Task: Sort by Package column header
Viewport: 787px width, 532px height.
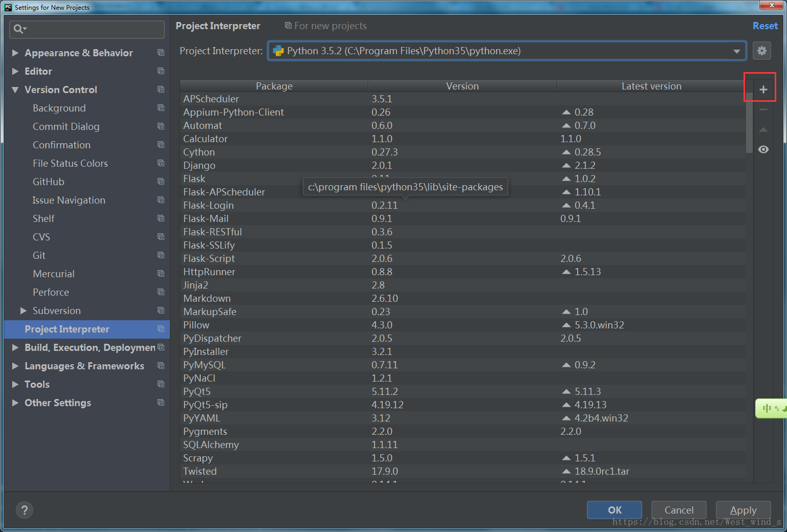Action: point(274,86)
